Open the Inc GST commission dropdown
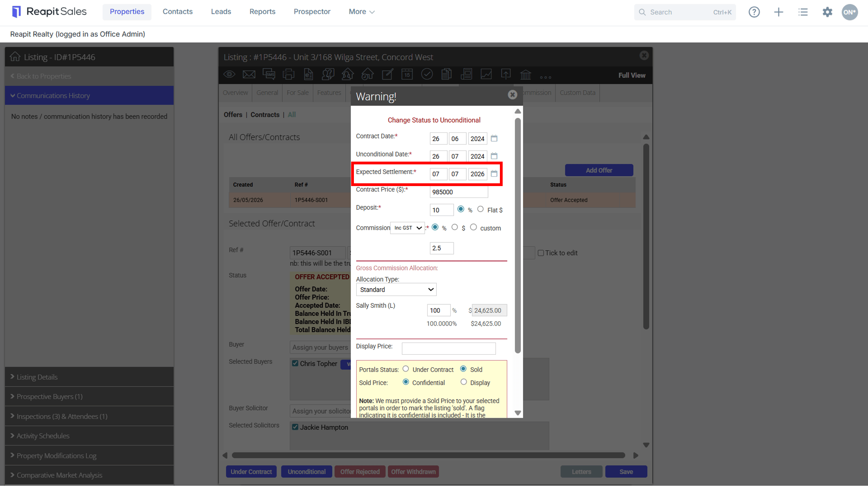Screen dimensions: 868x488 (408, 228)
